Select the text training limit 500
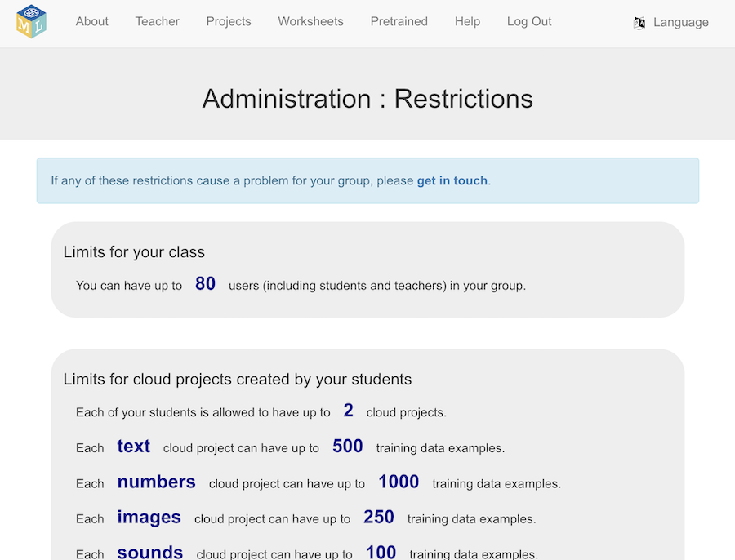 (348, 447)
